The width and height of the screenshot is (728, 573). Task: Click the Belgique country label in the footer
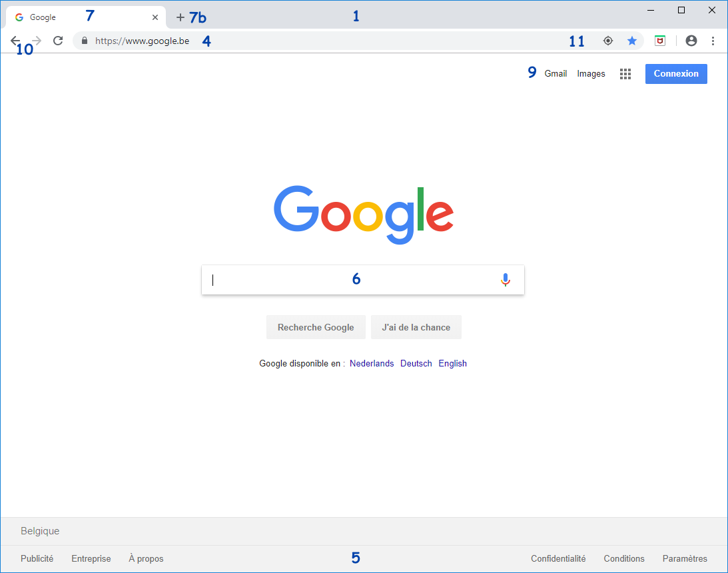[40, 531]
